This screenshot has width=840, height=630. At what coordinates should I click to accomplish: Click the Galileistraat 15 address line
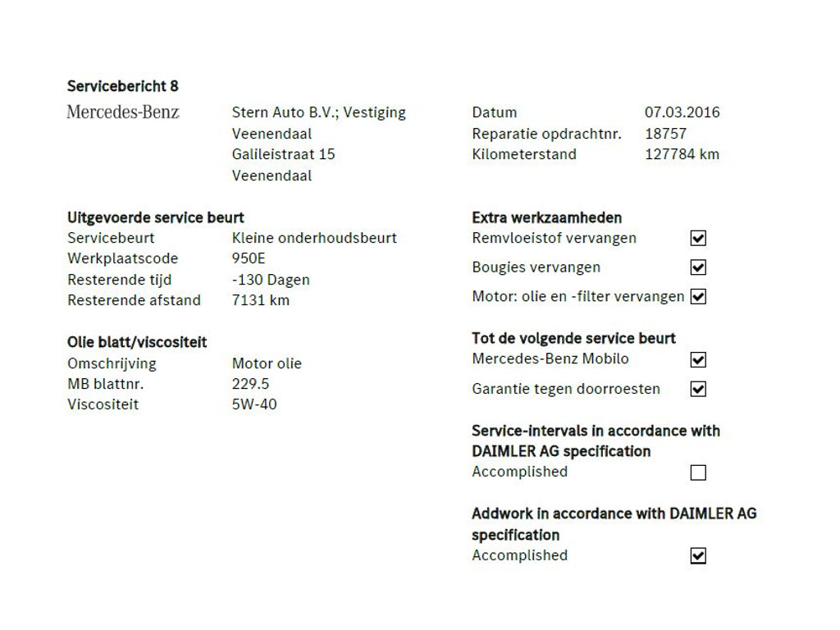[283, 154]
